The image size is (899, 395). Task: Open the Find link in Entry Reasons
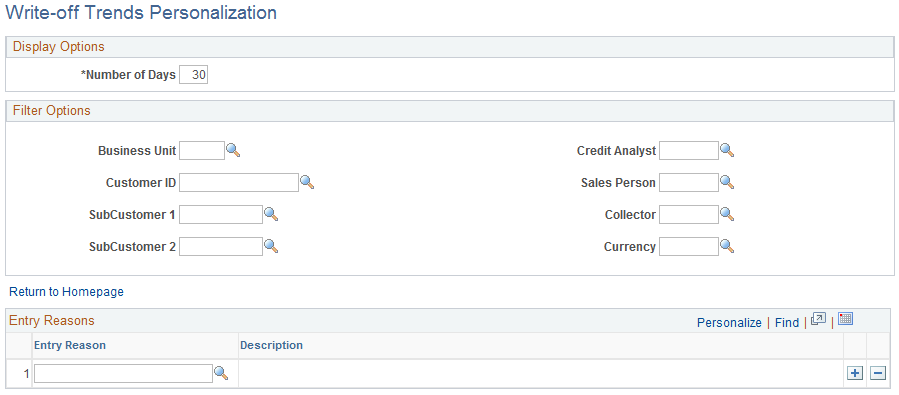point(787,323)
